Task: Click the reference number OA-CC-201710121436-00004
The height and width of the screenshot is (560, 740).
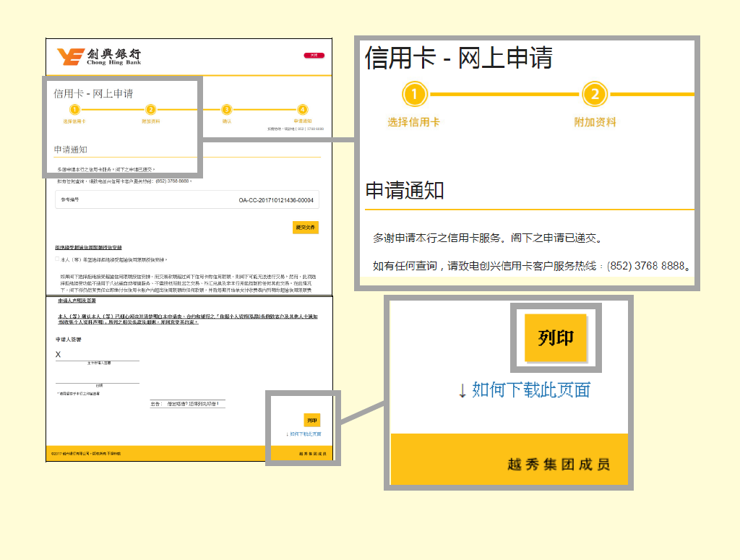Action: (x=277, y=200)
